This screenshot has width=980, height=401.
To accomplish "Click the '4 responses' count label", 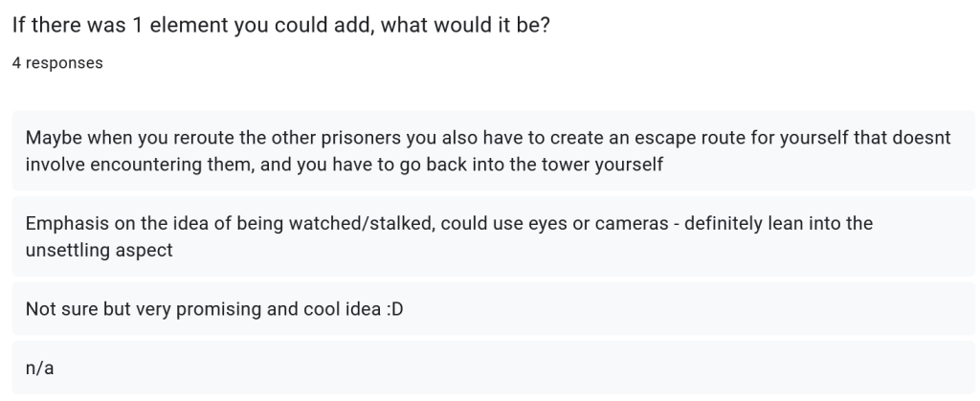I will point(57,63).
